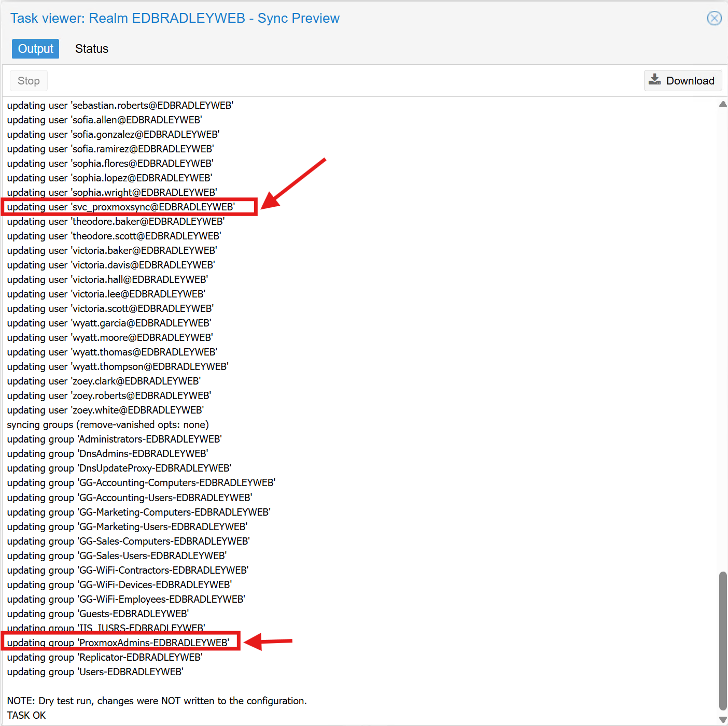The height and width of the screenshot is (726, 728).
Task: Select the svc_proxmoxsync user log line
Action: 121,207
